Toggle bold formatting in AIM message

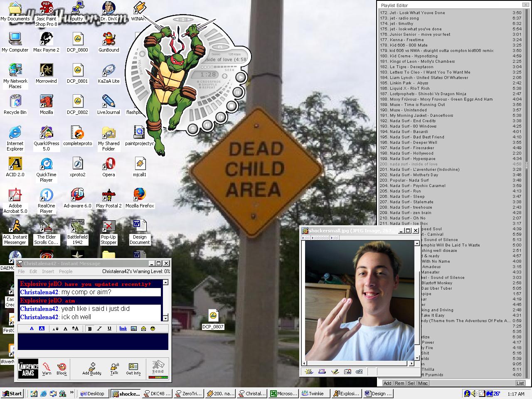[90, 328]
